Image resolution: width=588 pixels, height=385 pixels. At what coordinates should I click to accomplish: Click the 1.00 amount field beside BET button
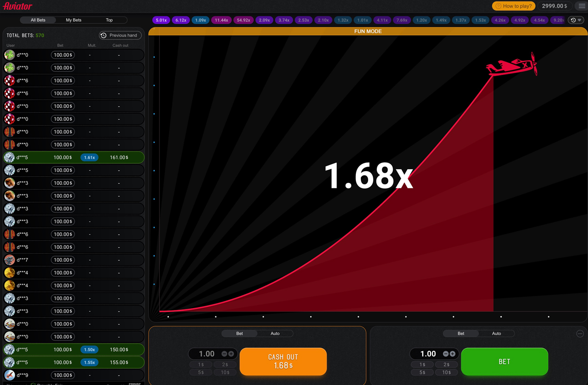(x=428, y=354)
